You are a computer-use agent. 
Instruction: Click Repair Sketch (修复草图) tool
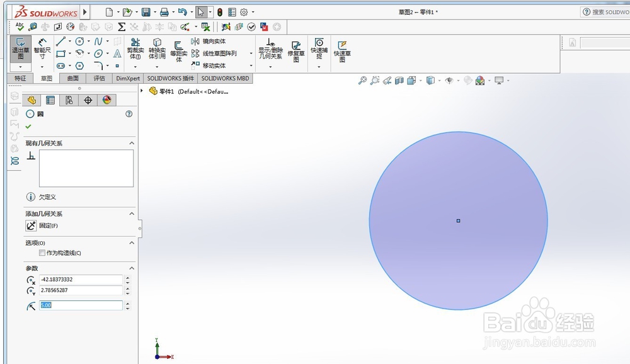[x=296, y=51]
